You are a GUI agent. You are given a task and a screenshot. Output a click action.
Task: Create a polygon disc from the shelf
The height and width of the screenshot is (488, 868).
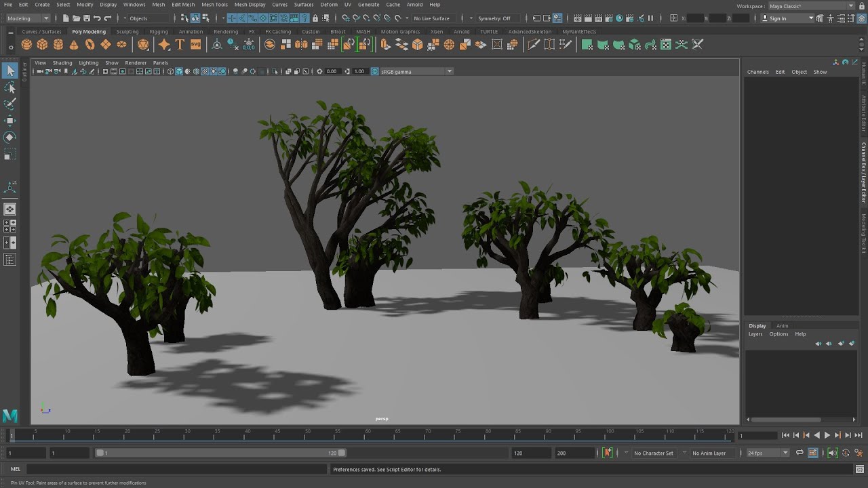(x=121, y=45)
